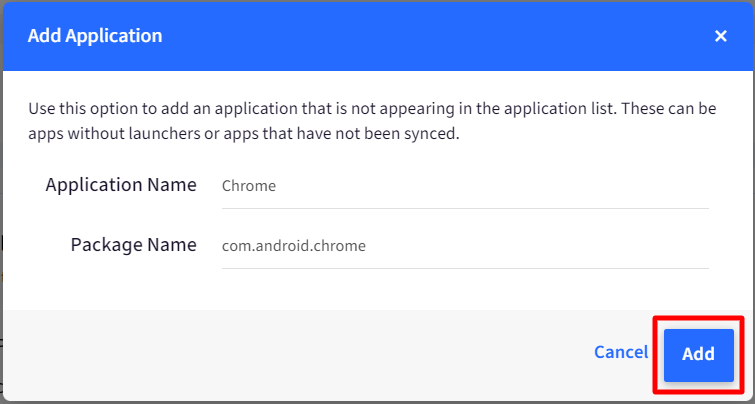Image resolution: width=755 pixels, height=404 pixels.
Task: Close the Add Application dialog with X
Action: point(720,36)
